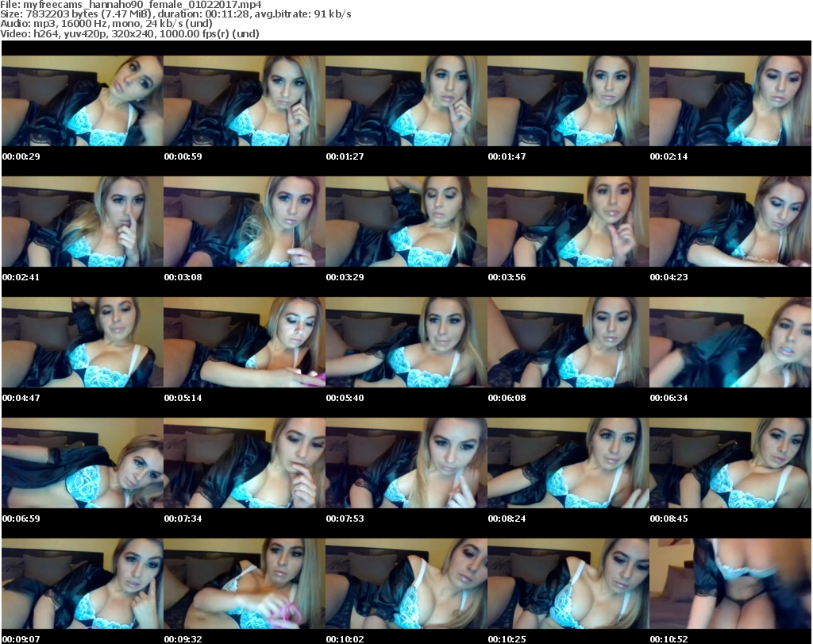The height and width of the screenshot is (644, 813).
Task: Open the thumbnail frame at 00:07:34
Action: pyautogui.click(x=245, y=463)
